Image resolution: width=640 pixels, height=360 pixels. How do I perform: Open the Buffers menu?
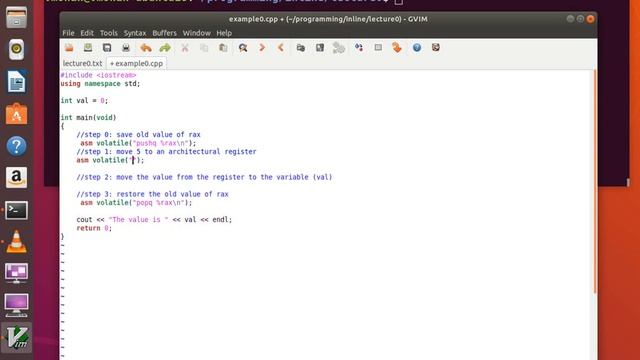tap(164, 33)
